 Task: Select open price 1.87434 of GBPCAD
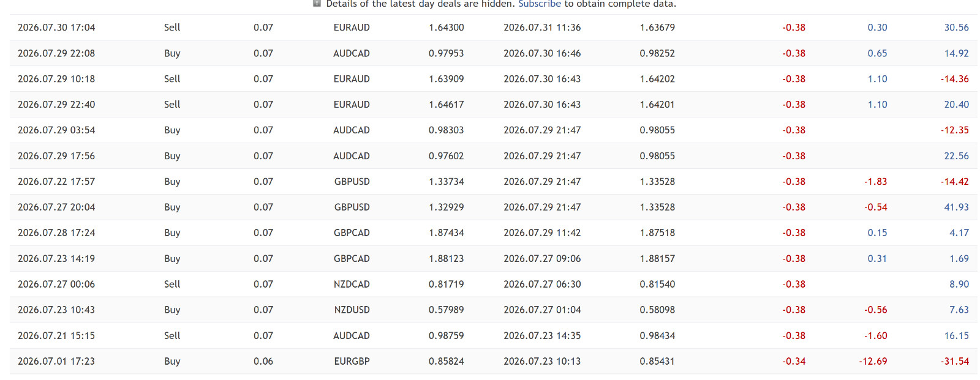click(x=447, y=233)
